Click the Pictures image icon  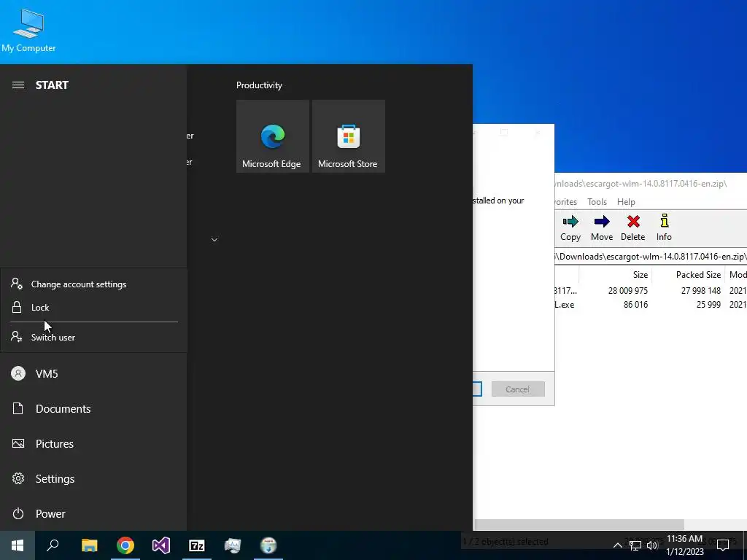tap(18, 443)
